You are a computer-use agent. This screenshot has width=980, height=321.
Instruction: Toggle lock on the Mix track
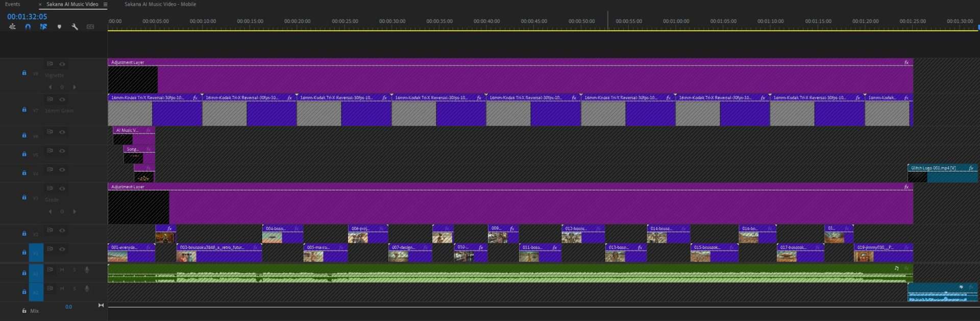click(x=24, y=311)
